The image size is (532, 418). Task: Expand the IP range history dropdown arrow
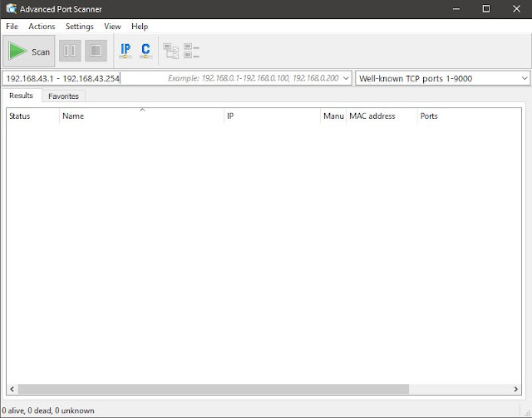point(346,78)
